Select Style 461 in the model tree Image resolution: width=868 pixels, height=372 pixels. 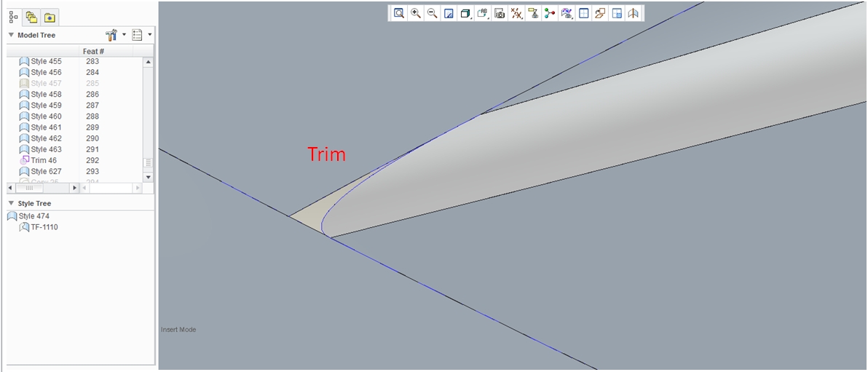coord(46,127)
